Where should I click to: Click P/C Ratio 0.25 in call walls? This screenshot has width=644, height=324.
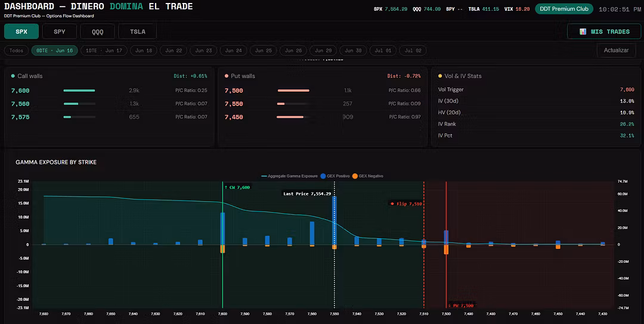pyautogui.click(x=191, y=91)
